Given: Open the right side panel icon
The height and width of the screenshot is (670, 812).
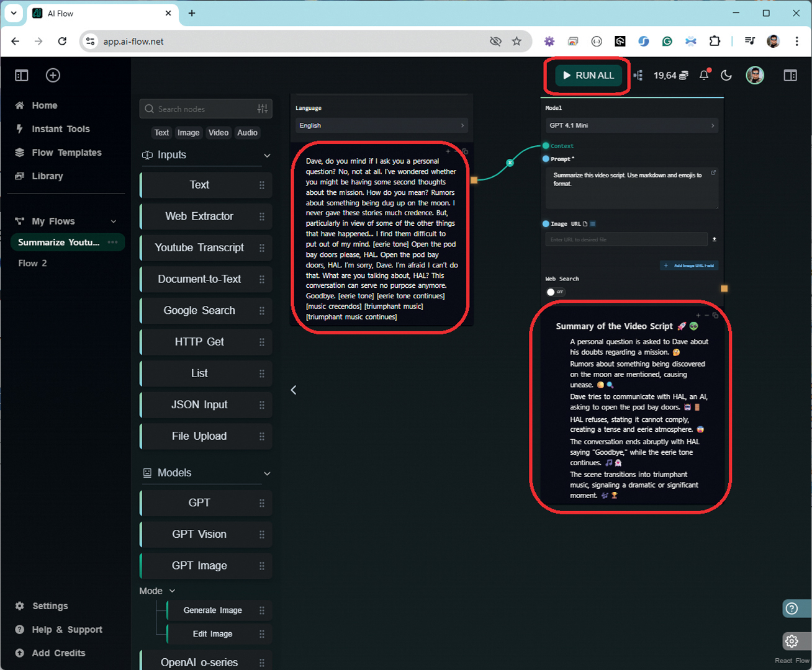Looking at the screenshot, I should [790, 75].
